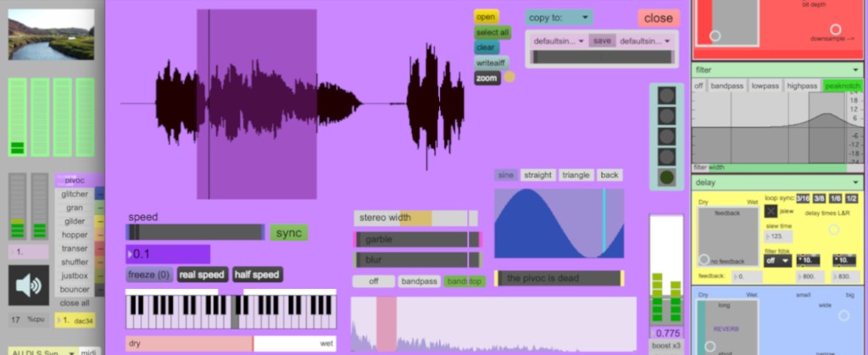868x355 pixels.
Task: Click the speaker audio on/off icon
Action: 29,286
